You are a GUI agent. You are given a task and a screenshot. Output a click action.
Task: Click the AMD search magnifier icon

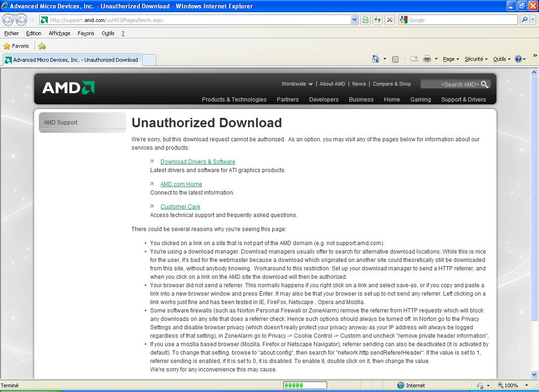485,85
